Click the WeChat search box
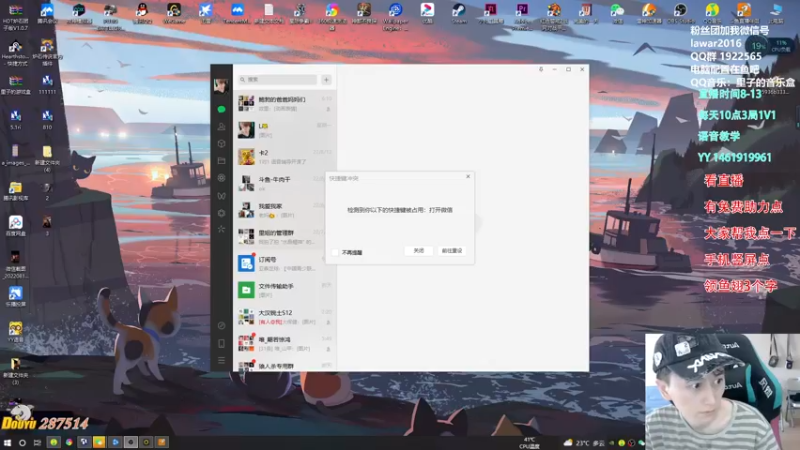The image size is (800, 450). point(278,80)
